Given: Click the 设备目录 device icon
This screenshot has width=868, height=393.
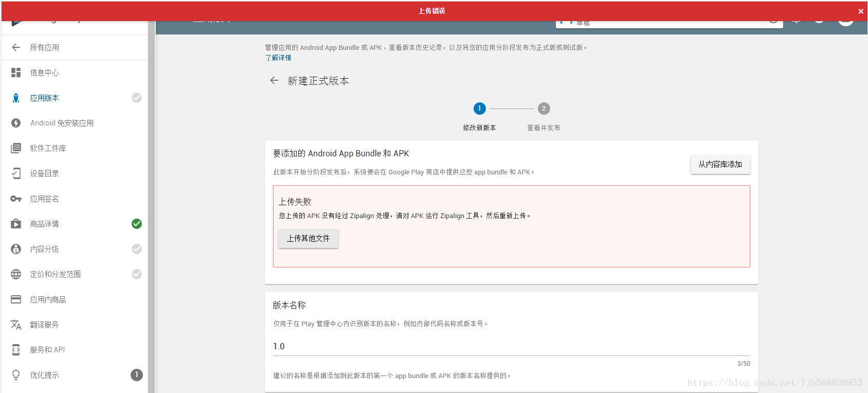Looking at the screenshot, I should click(16, 173).
